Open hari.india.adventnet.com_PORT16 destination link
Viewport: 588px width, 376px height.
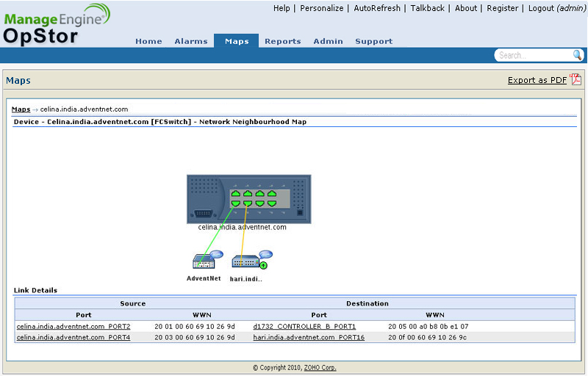(309, 338)
